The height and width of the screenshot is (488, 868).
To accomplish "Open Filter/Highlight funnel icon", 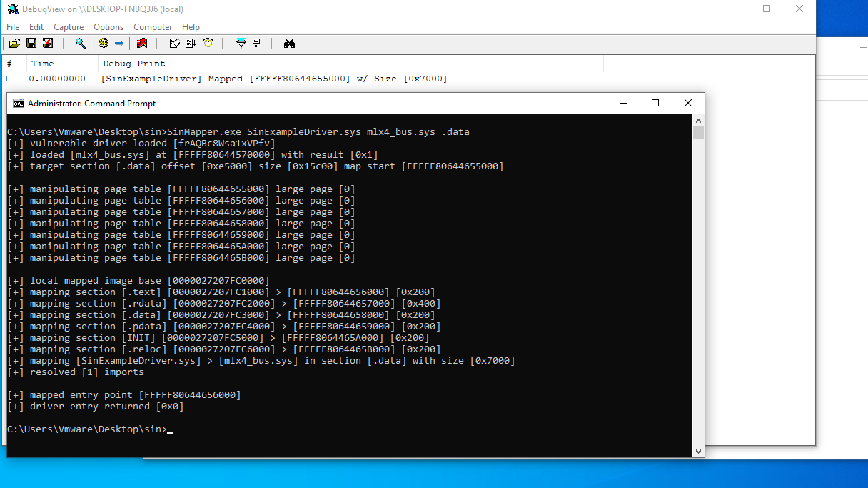I will point(241,44).
